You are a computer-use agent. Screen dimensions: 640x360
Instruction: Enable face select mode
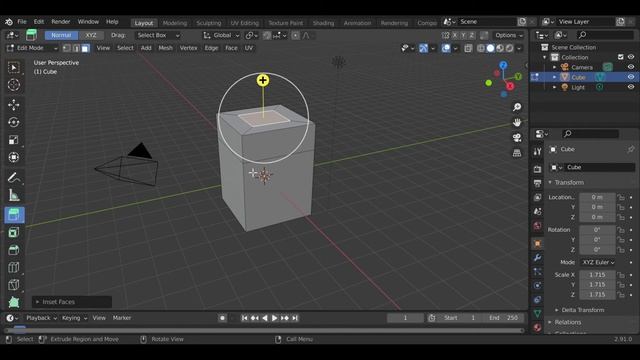85,48
